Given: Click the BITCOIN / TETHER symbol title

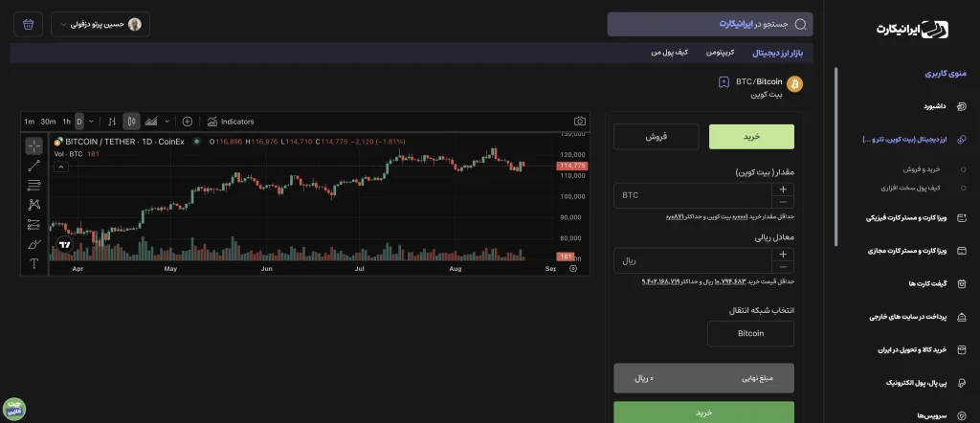Looking at the screenshot, I should [x=124, y=142].
